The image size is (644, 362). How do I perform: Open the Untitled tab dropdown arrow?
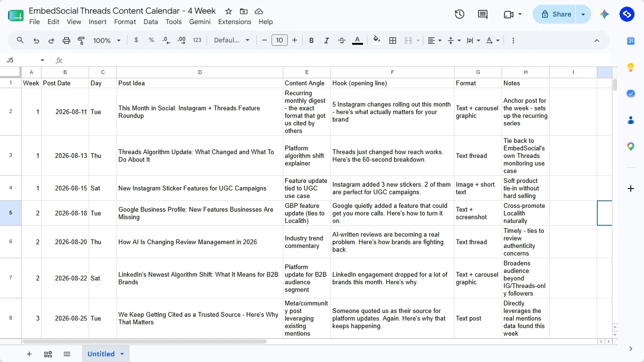tap(122, 354)
